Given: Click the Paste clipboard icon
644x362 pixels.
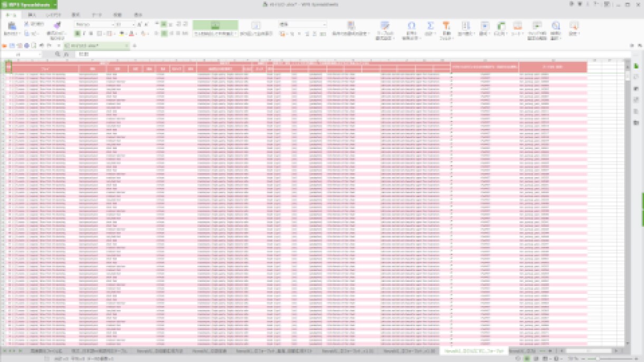Looking at the screenshot, I should pos(12,25).
